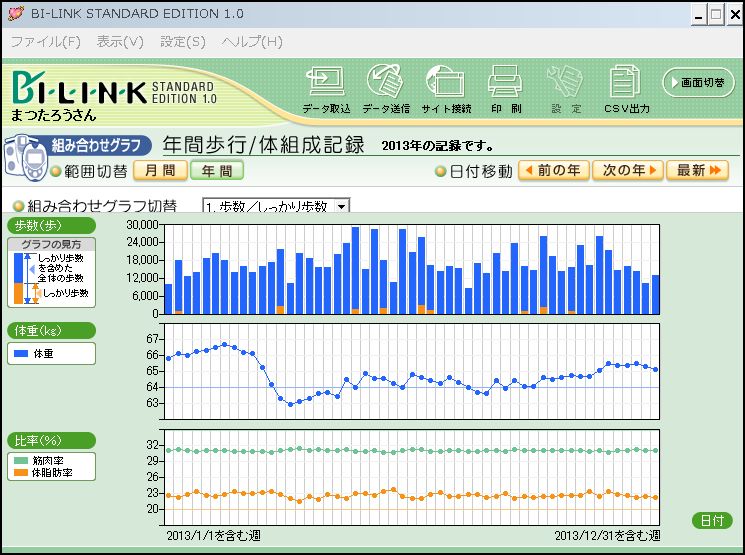Expand the グラフの見方 legend panel
Viewport: 745px width, 555px height.
(51, 244)
